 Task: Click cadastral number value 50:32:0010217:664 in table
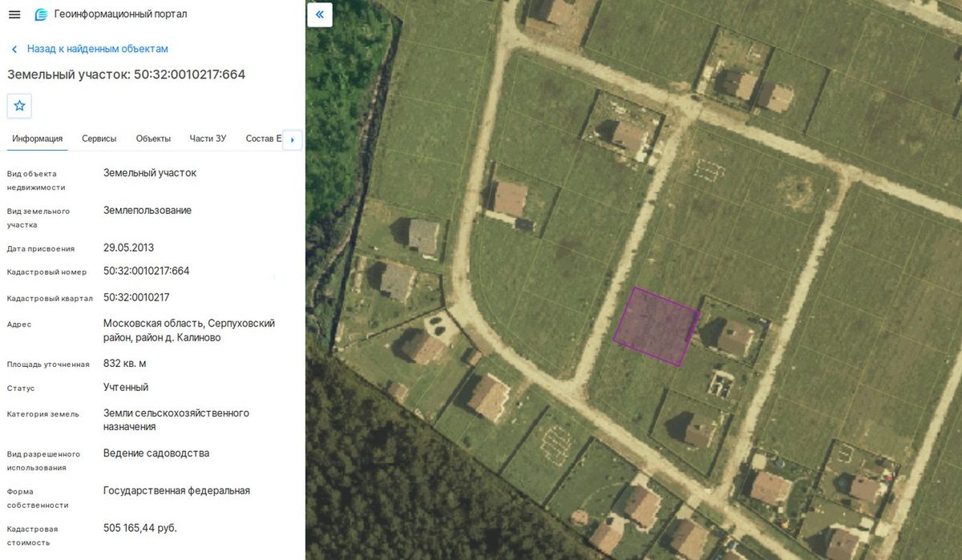click(x=147, y=271)
